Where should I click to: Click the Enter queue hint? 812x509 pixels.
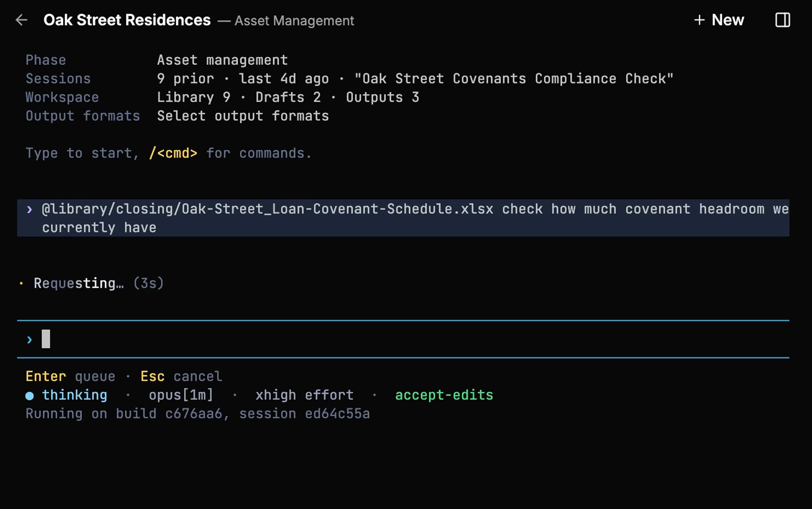pos(70,376)
